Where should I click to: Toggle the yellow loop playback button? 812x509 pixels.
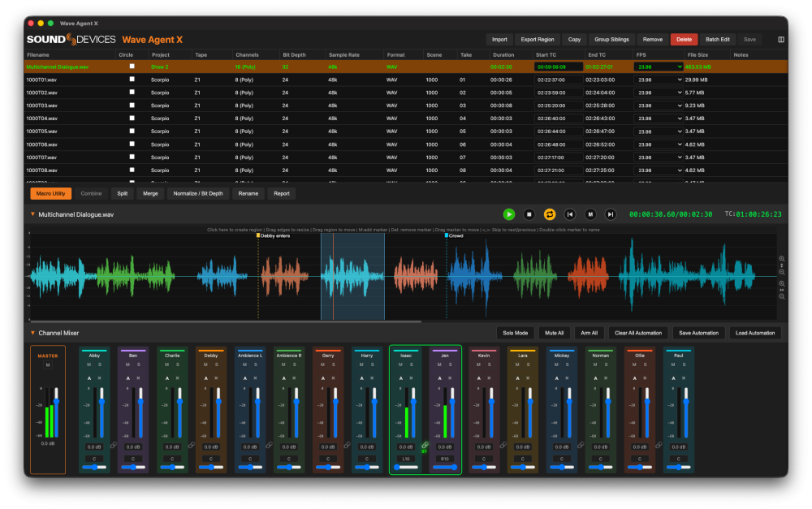tap(550, 214)
